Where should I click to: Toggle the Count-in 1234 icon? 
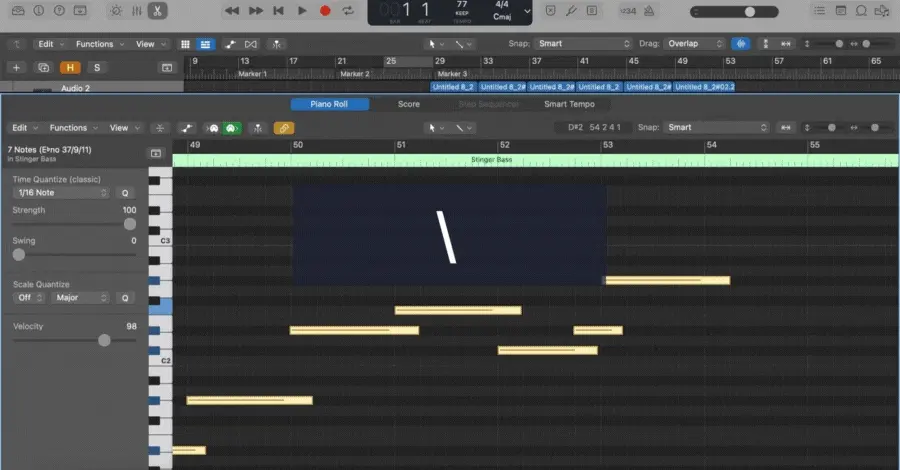coord(628,11)
